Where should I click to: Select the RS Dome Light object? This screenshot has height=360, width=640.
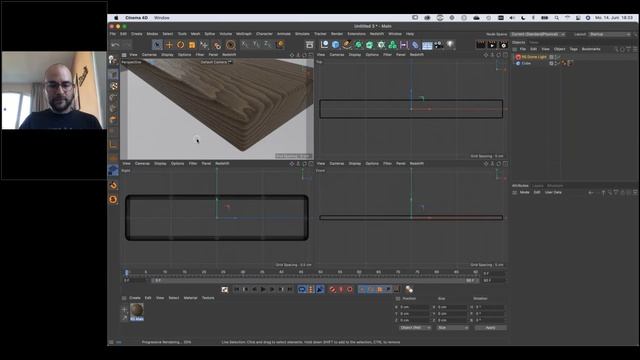[534, 57]
